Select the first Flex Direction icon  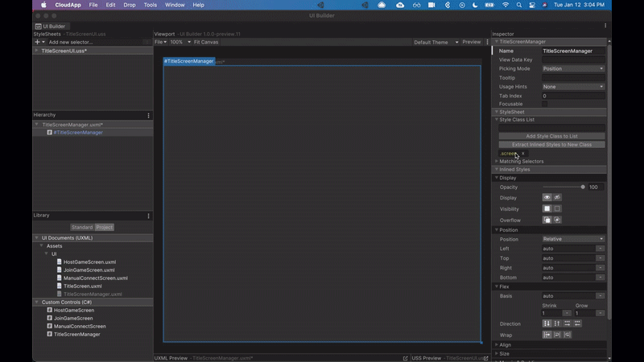(547, 323)
